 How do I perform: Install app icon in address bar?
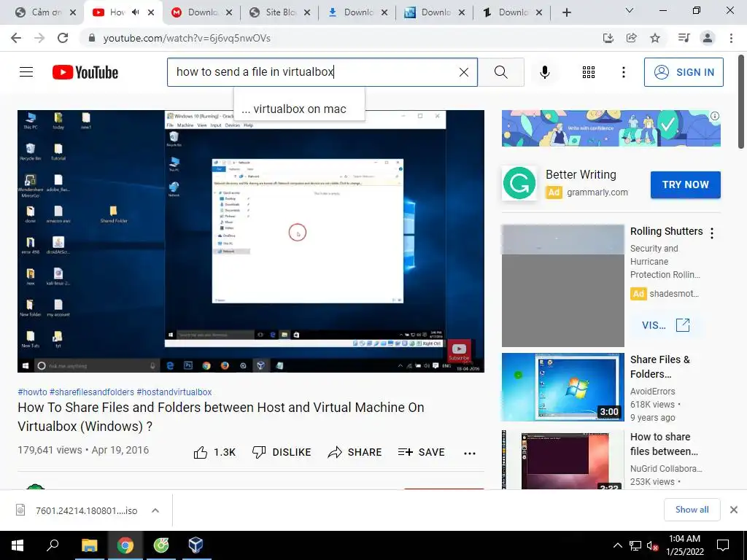[608, 38]
